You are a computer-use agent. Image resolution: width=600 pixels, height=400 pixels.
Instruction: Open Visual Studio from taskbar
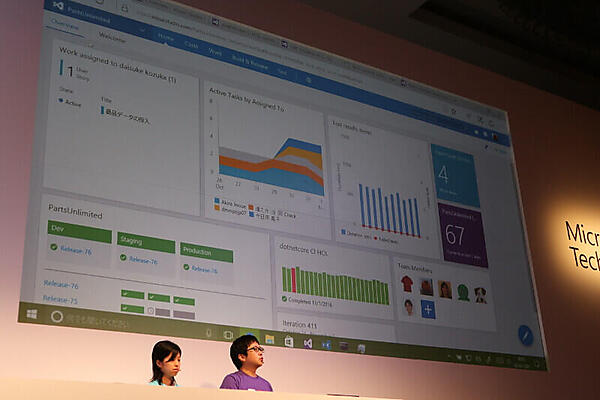click(x=308, y=343)
